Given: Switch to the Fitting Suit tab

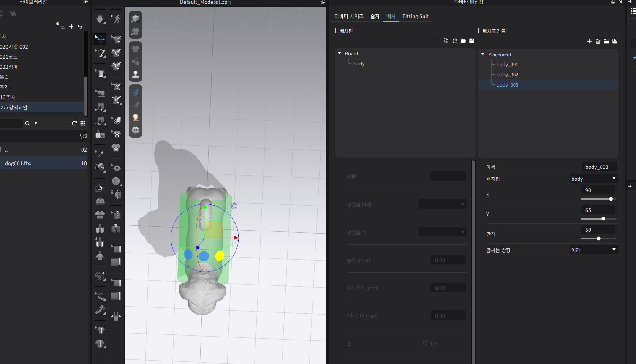Looking at the screenshot, I should (415, 16).
